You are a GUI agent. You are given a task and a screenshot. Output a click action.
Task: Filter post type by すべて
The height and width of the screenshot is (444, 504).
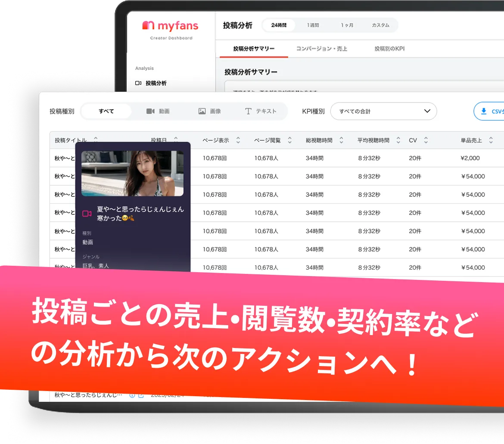106,111
